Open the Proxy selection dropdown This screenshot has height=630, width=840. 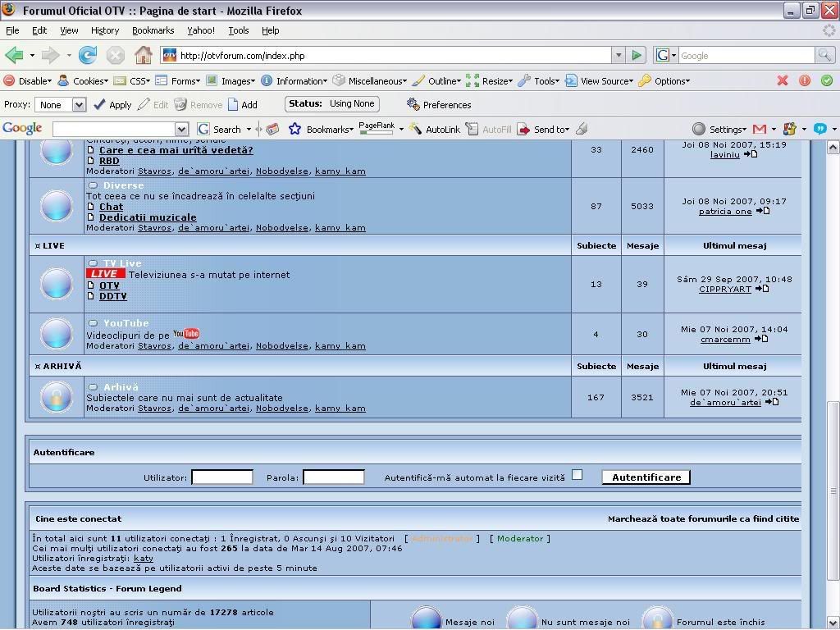(79, 105)
